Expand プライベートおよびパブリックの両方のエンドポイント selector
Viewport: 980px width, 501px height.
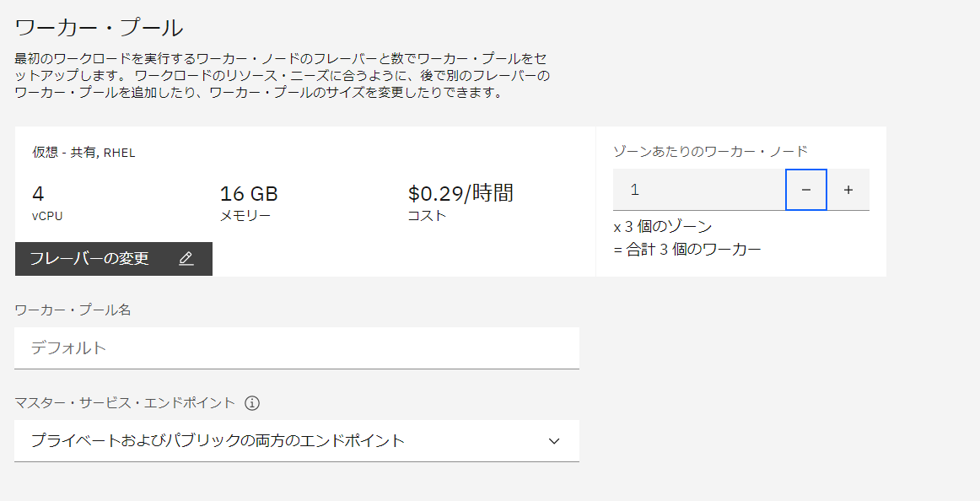pyautogui.click(x=297, y=440)
